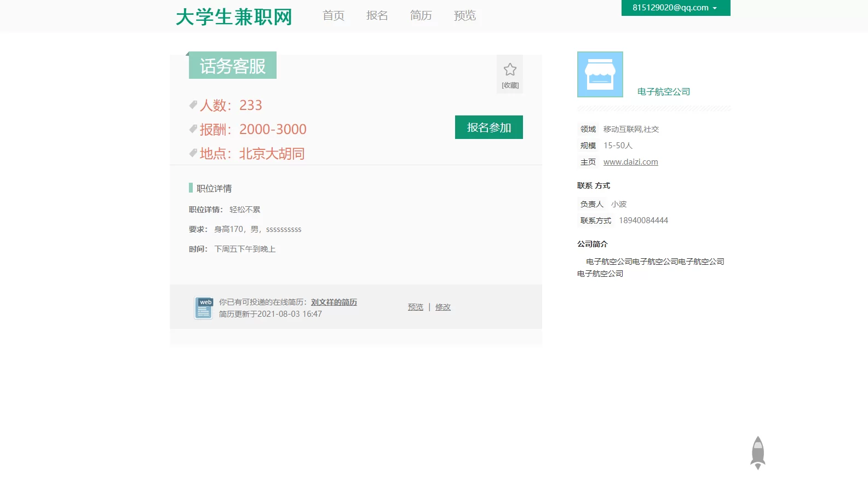Open the 815129020@qq.com account dropdown
Image resolution: width=868 pixels, height=488 pixels.
coord(675,8)
